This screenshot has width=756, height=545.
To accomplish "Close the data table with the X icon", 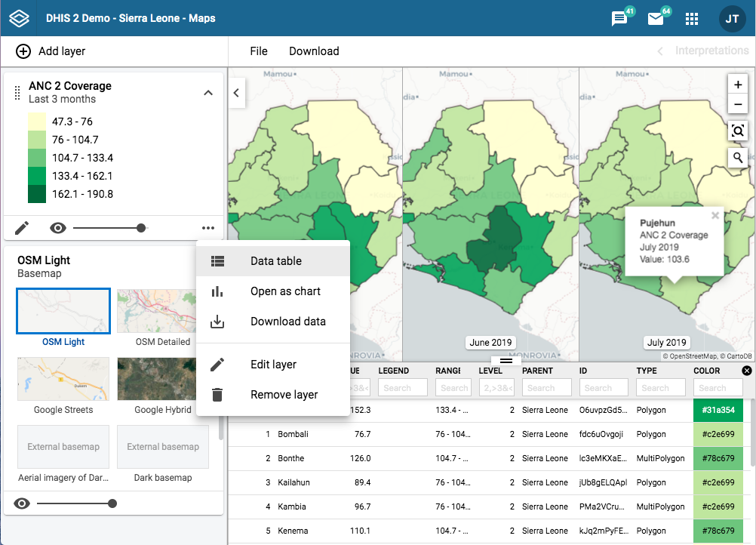I will click(x=747, y=371).
